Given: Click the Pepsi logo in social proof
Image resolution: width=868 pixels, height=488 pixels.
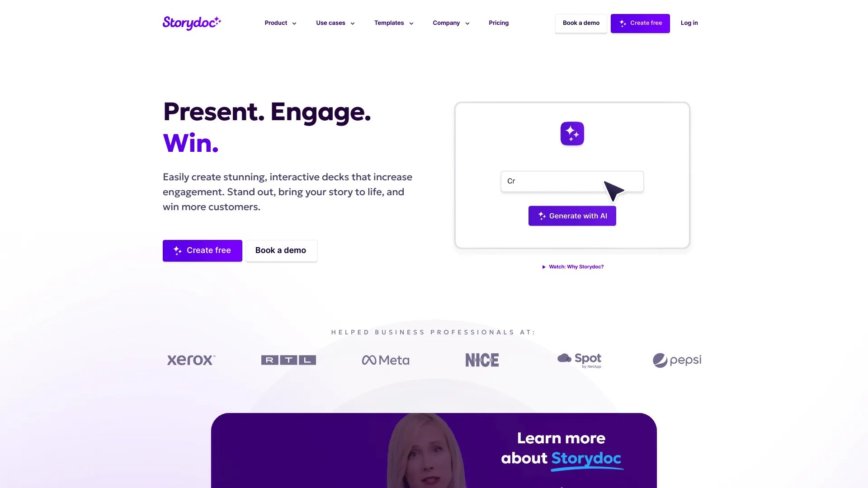Looking at the screenshot, I should coord(677,359).
